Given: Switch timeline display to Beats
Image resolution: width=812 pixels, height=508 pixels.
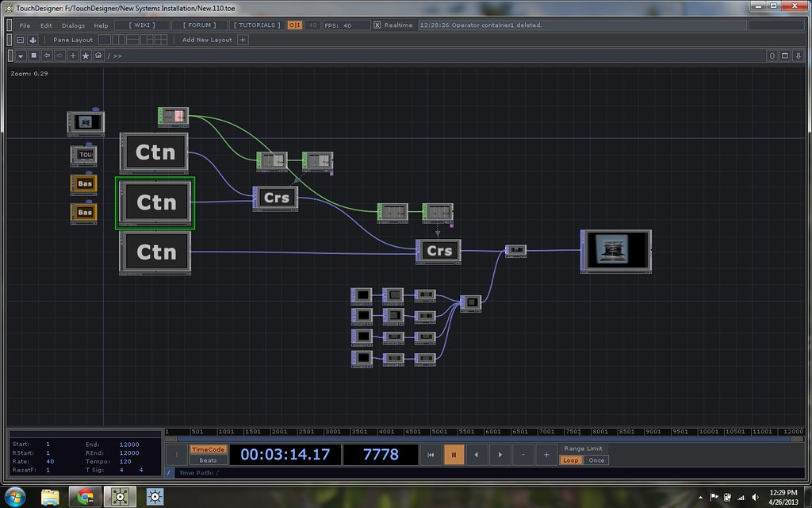Looking at the screenshot, I should 208,460.
